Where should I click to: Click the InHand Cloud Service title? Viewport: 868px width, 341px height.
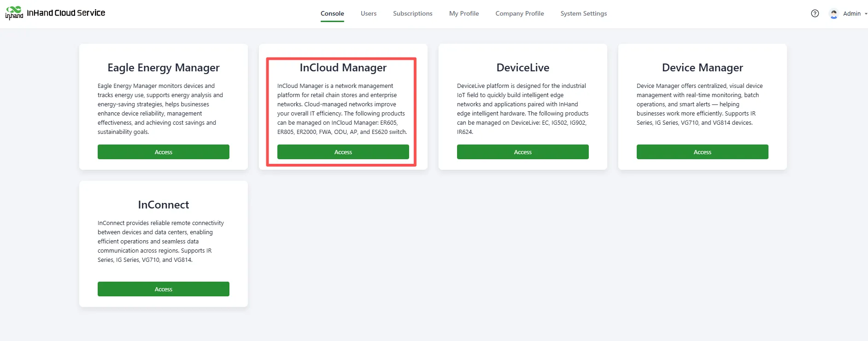[66, 13]
